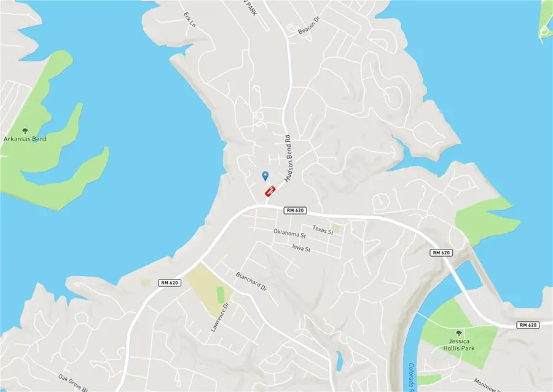Viewport: 553px width, 392px height.
Task: Click the Jessica Hollis Park label
Action: tap(459, 345)
